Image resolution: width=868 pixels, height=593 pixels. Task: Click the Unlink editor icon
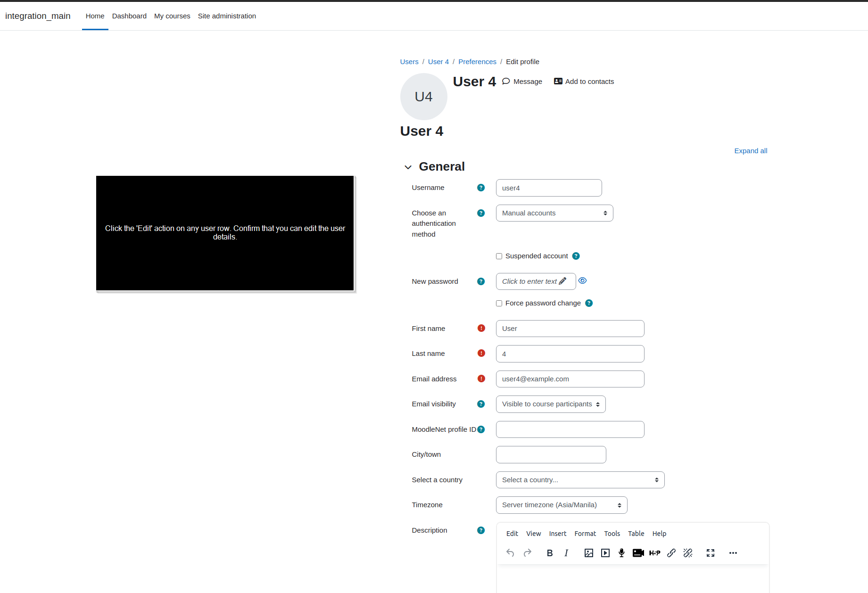(x=688, y=553)
